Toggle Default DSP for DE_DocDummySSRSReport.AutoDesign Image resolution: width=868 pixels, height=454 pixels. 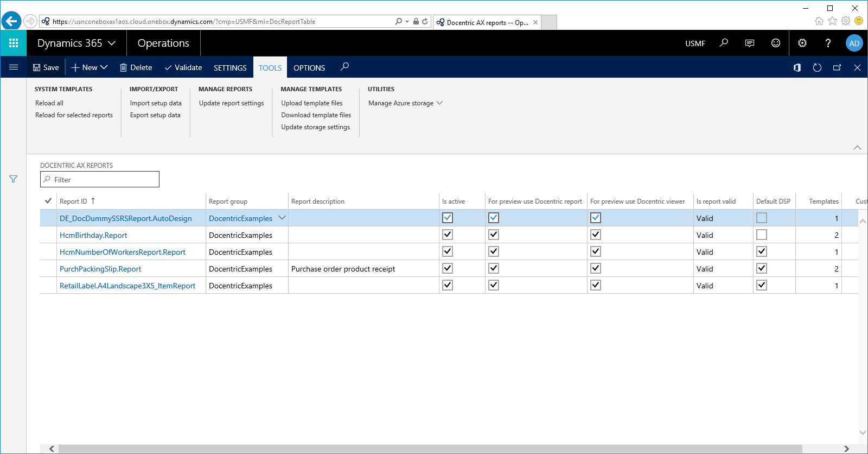pos(762,218)
